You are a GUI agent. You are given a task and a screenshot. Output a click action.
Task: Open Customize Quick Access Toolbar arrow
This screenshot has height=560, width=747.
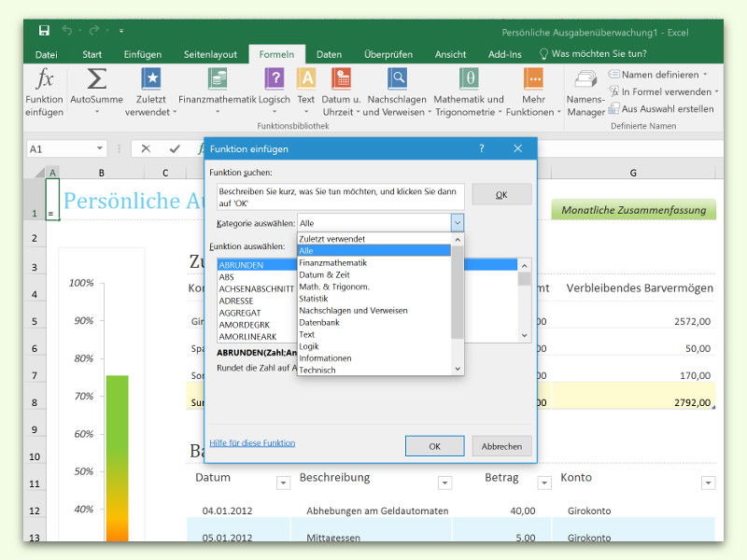121,31
